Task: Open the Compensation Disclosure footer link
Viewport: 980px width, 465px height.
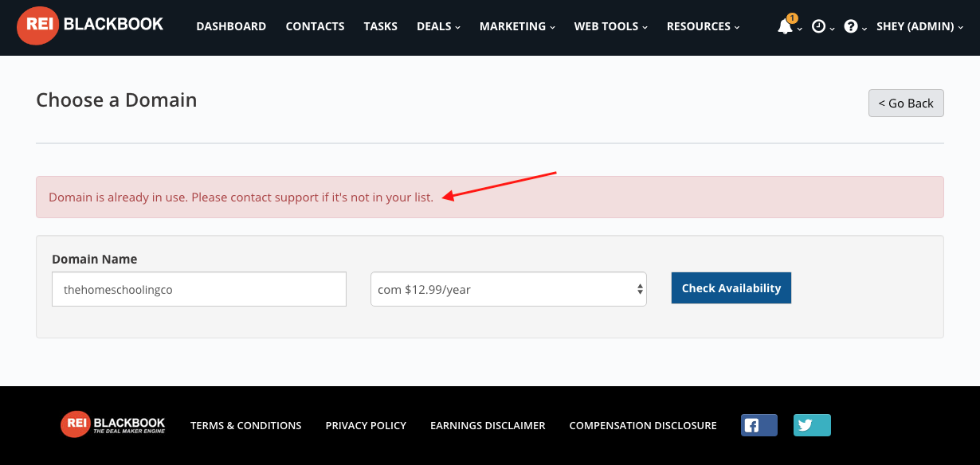Action: coord(643,425)
